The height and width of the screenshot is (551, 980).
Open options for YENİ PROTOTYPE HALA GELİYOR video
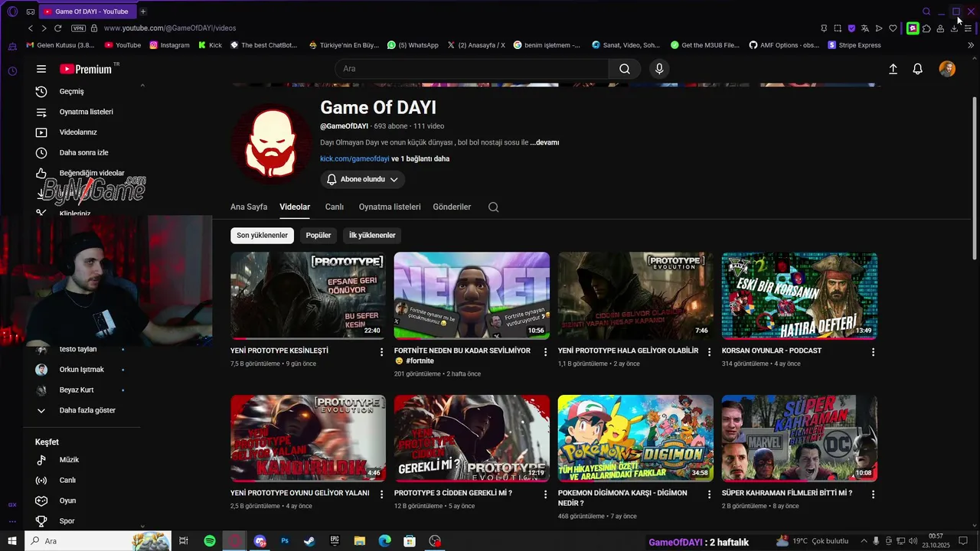(x=709, y=352)
